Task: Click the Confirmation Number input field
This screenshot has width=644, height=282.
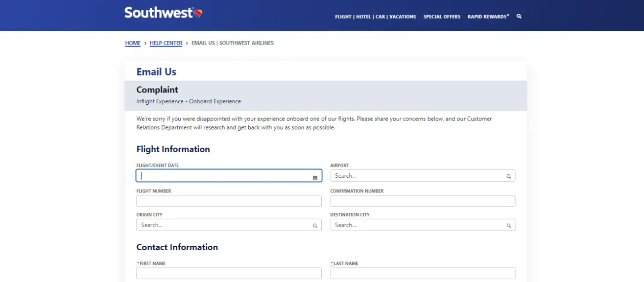Action: point(423,201)
